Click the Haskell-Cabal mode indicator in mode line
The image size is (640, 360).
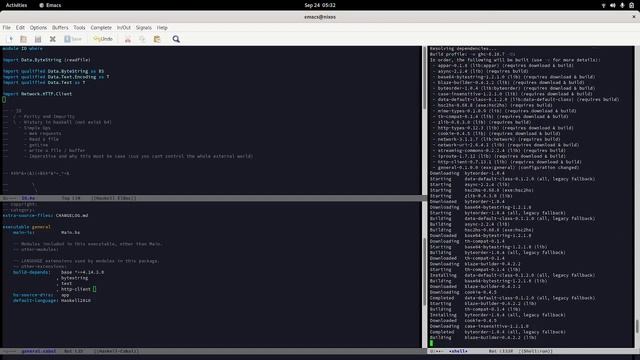[x=117, y=351]
